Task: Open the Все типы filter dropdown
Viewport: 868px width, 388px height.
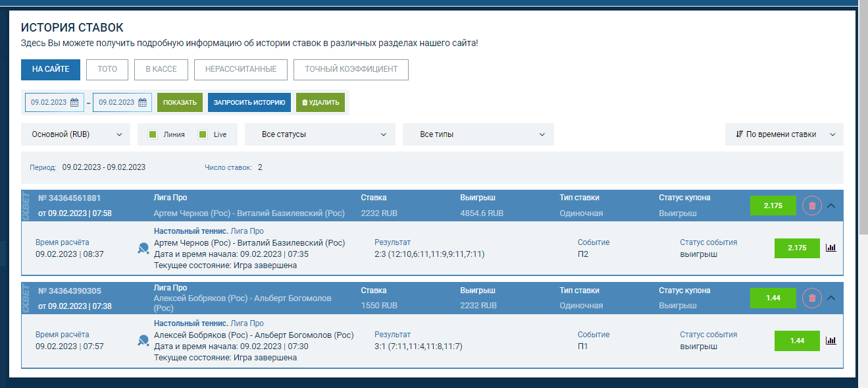Action: (478, 134)
